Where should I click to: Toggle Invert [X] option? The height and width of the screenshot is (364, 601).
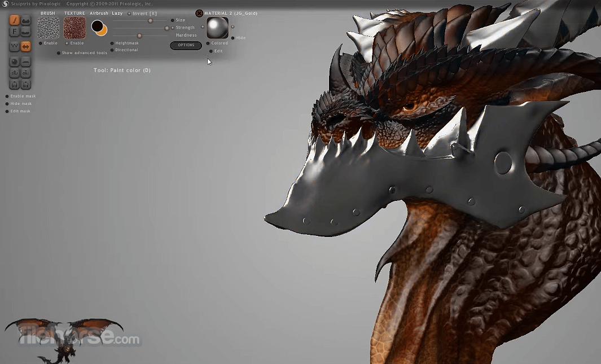[x=129, y=14]
